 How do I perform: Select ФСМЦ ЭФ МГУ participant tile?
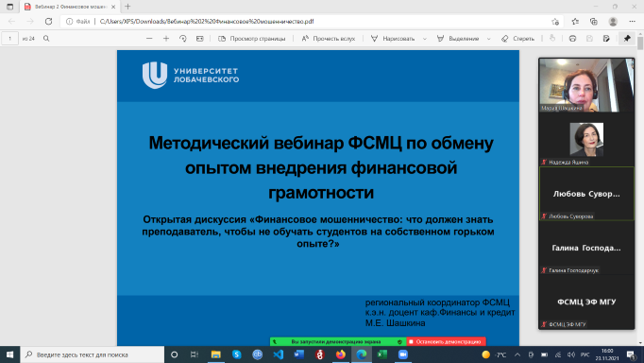coord(586,302)
